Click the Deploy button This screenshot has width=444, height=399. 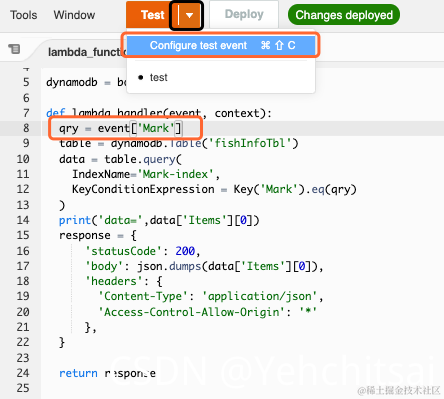pyautogui.click(x=244, y=14)
